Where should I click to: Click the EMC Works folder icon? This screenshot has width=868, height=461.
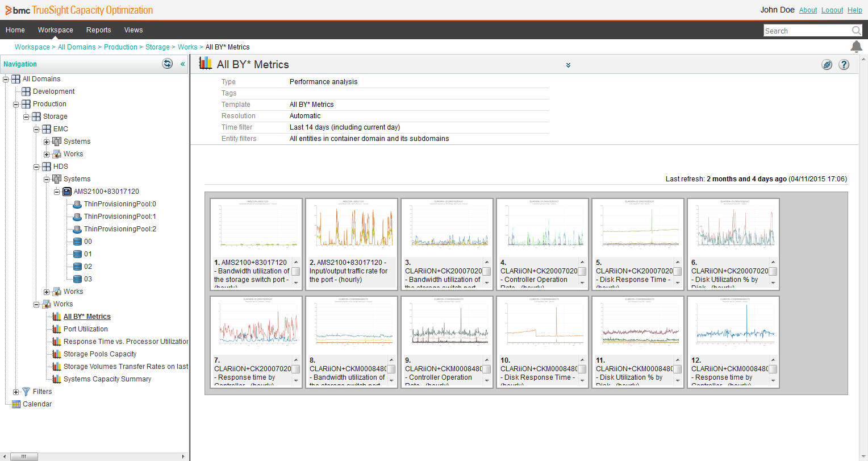[57, 154]
